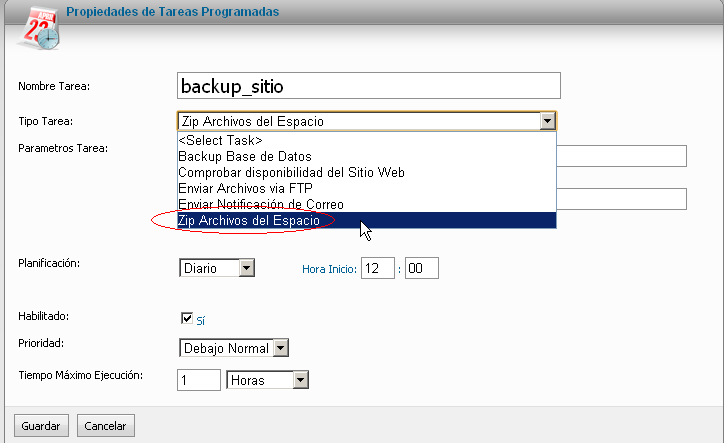Click the Hora Inicio hour field

coord(378,268)
